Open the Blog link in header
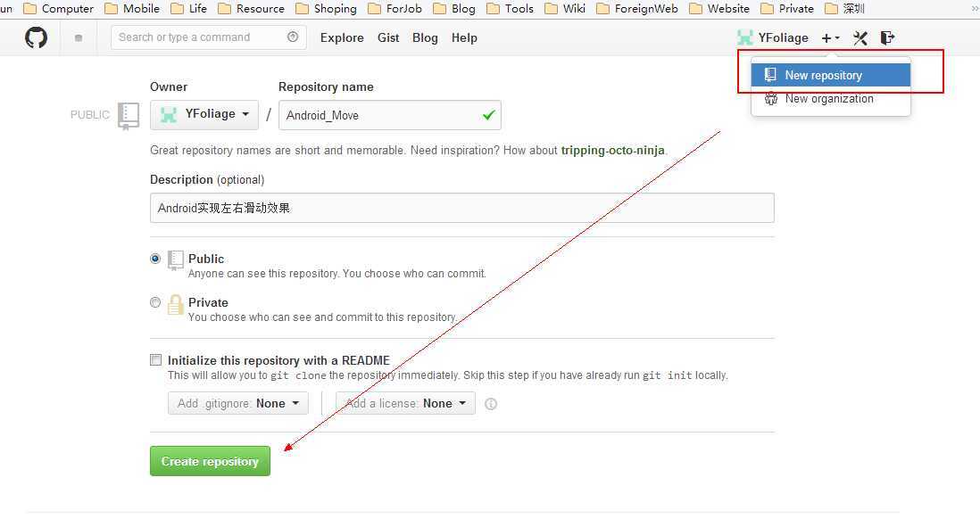Image resolution: width=980 pixels, height=527 pixels. click(x=425, y=38)
